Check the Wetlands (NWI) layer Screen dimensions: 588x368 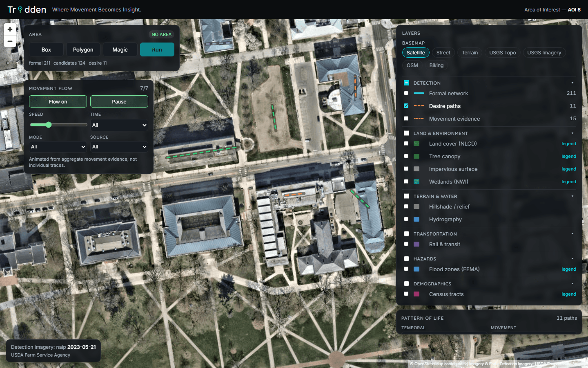[406, 181]
